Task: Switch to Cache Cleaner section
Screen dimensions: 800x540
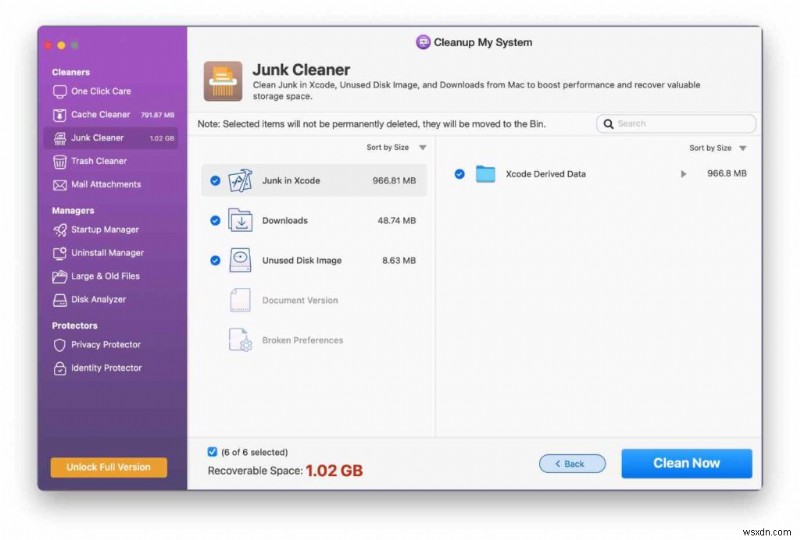Action: (x=101, y=115)
